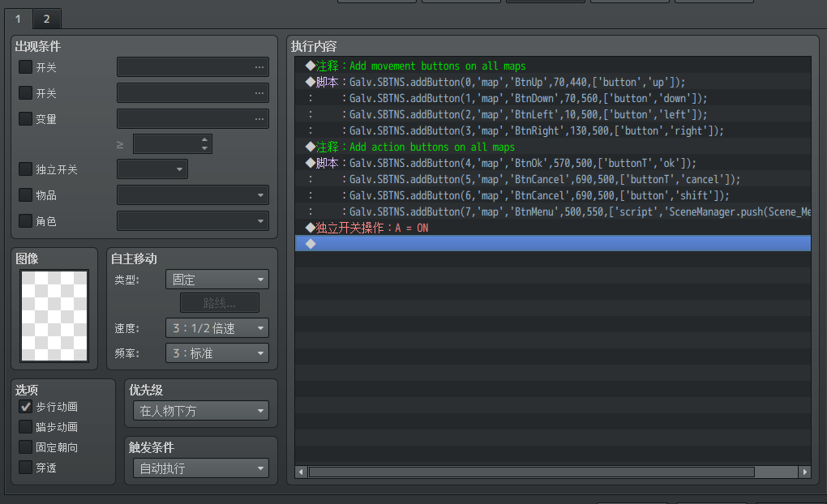Select the 独立开关操作 A = ON command
This screenshot has height=504, width=827.
(x=553, y=229)
